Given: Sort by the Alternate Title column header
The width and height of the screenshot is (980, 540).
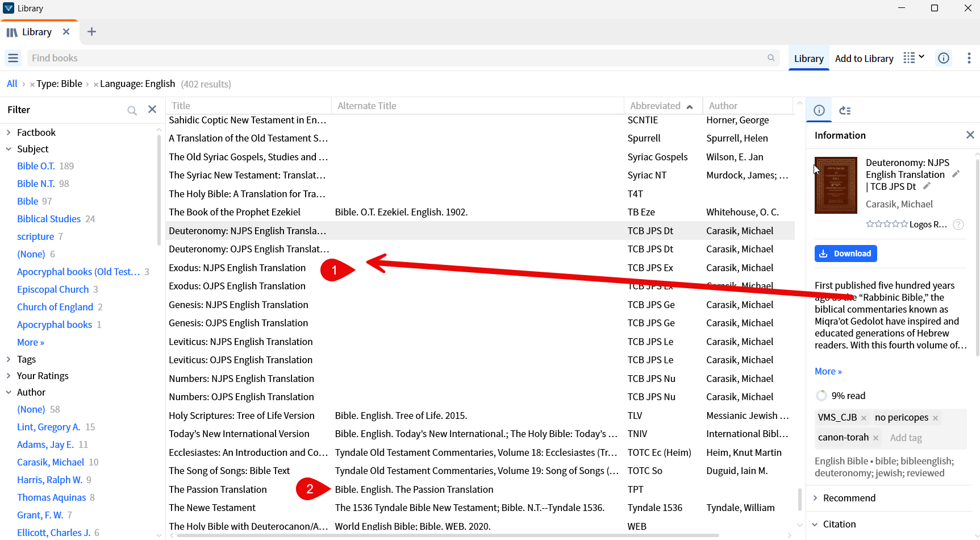Looking at the screenshot, I should click(x=477, y=106).
